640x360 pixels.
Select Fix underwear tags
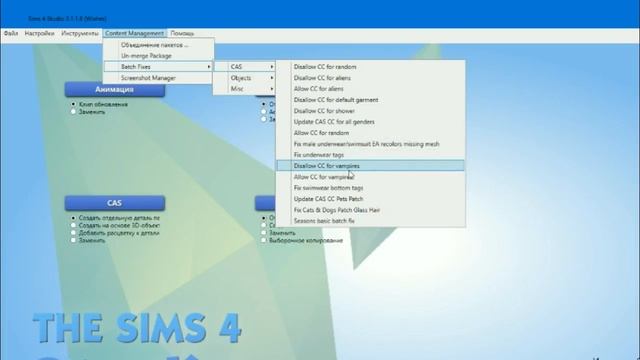(x=371, y=155)
